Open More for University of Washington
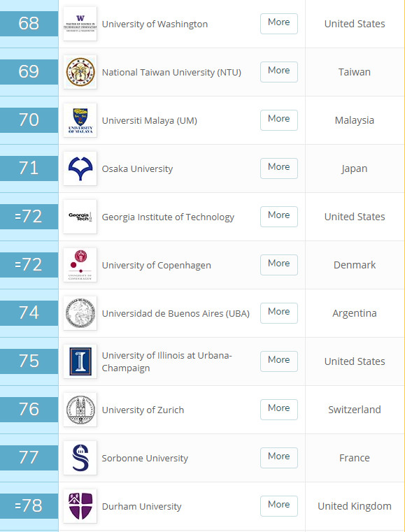Image resolution: width=405 pixels, height=532 pixels. 279,24
